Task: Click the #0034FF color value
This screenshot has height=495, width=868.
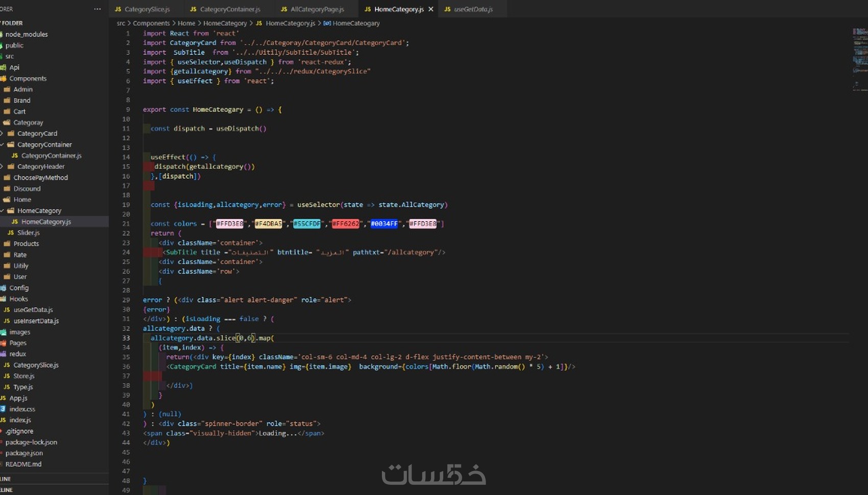Action: click(384, 224)
